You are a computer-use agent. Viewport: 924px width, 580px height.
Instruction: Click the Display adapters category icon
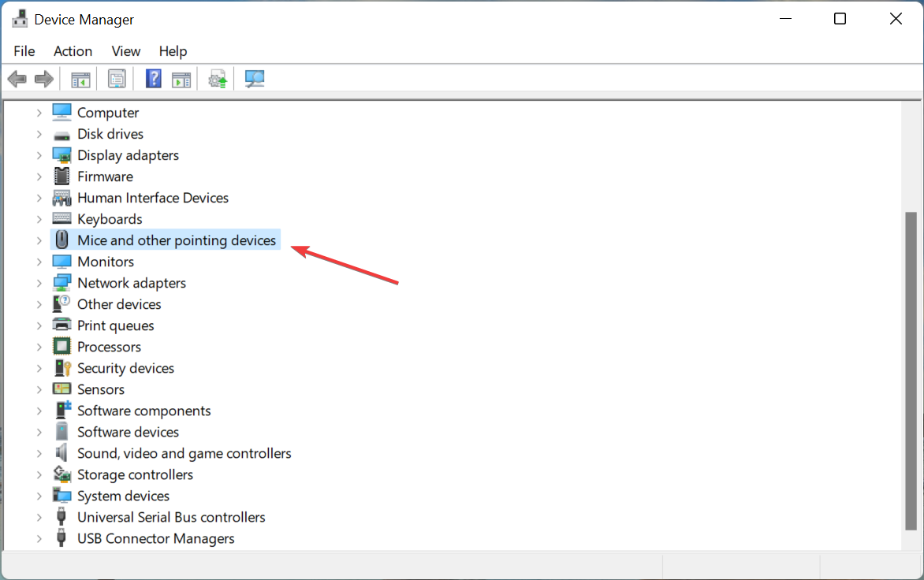click(61, 155)
